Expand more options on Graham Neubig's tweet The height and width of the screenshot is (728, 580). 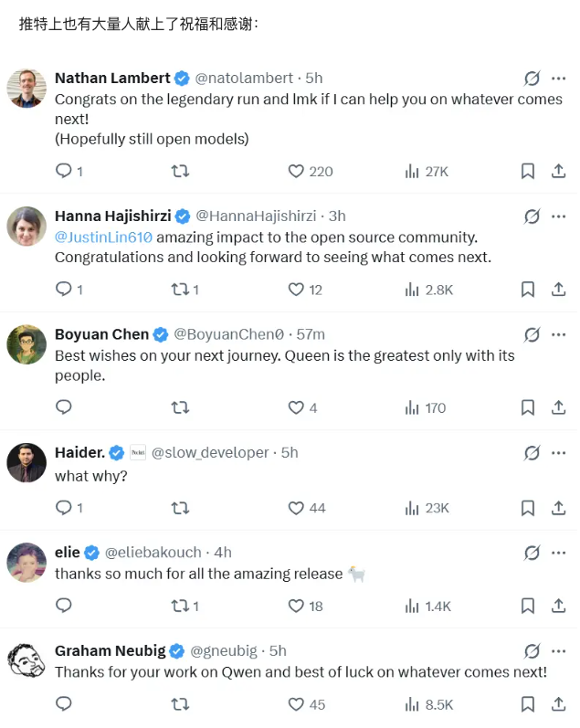coord(559,651)
